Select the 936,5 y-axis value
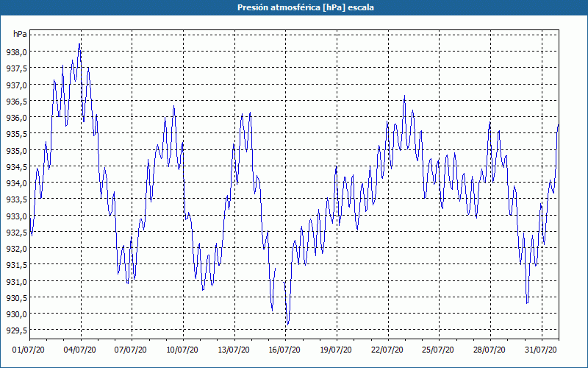This screenshot has height=368, width=588. [x=16, y=102]
